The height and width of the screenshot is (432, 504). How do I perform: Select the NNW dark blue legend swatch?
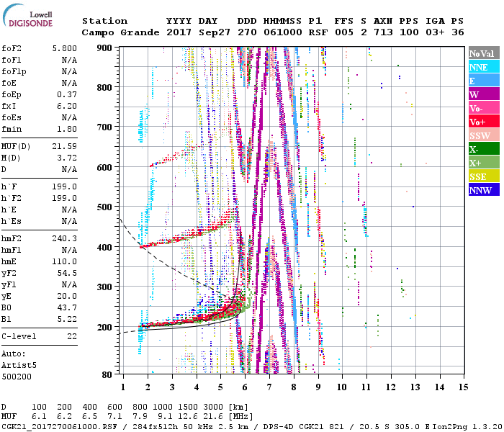coord(484,189)
